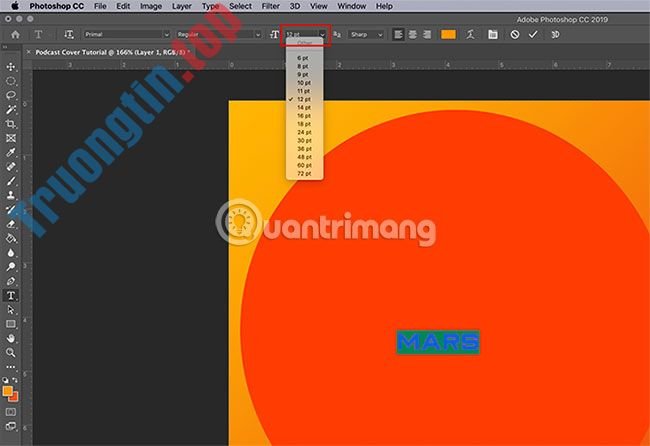This screenshot has height=446, width=650.
Task: Click the Home icon in options bar
Action: point(15,34)
